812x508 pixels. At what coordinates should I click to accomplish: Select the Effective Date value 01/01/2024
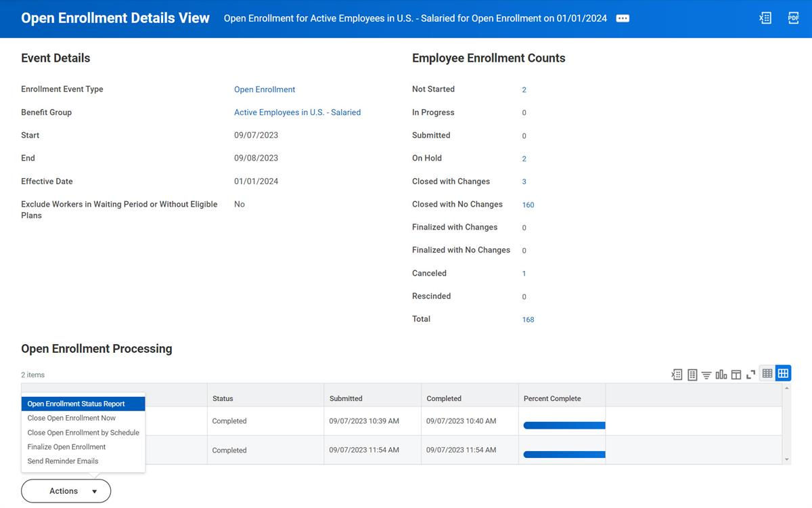[256, 182]
